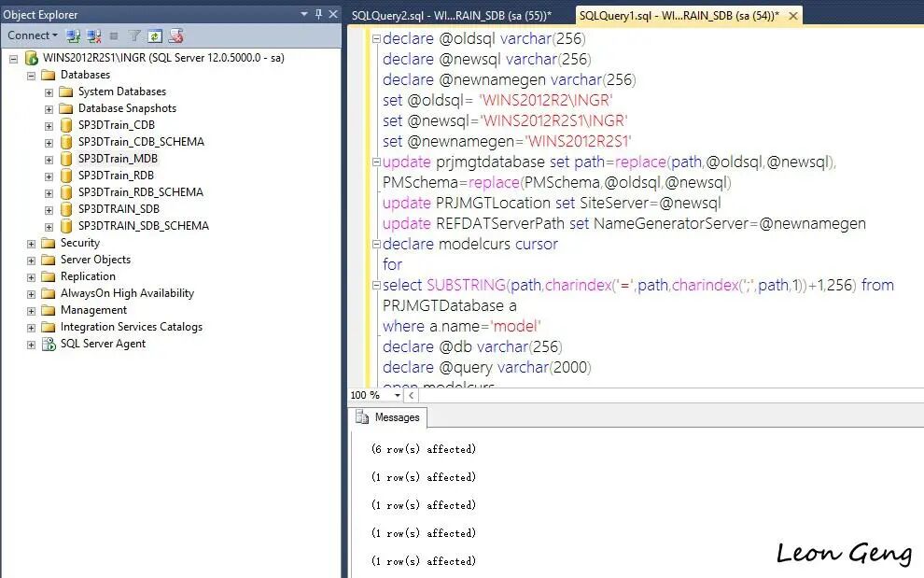Viewport: 924px width, 578px height.
Task: Select the SQL Server Agent node
Action: (x=103, y=344)
